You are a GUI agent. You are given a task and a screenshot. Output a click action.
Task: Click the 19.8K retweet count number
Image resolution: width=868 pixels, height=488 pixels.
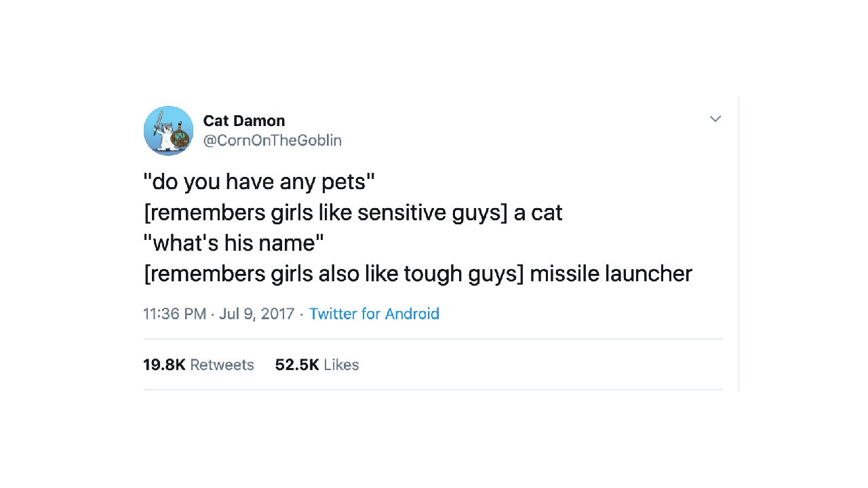(x=164, y=365)
